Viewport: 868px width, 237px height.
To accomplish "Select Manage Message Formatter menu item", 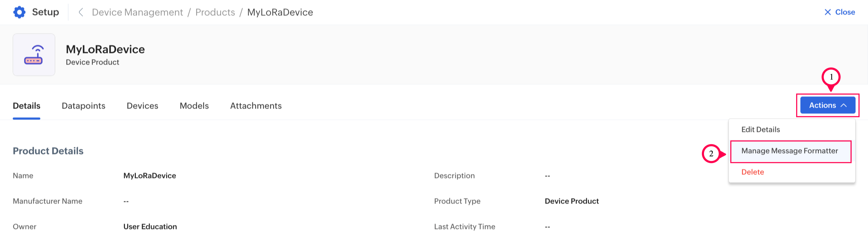I will (789, 151).
